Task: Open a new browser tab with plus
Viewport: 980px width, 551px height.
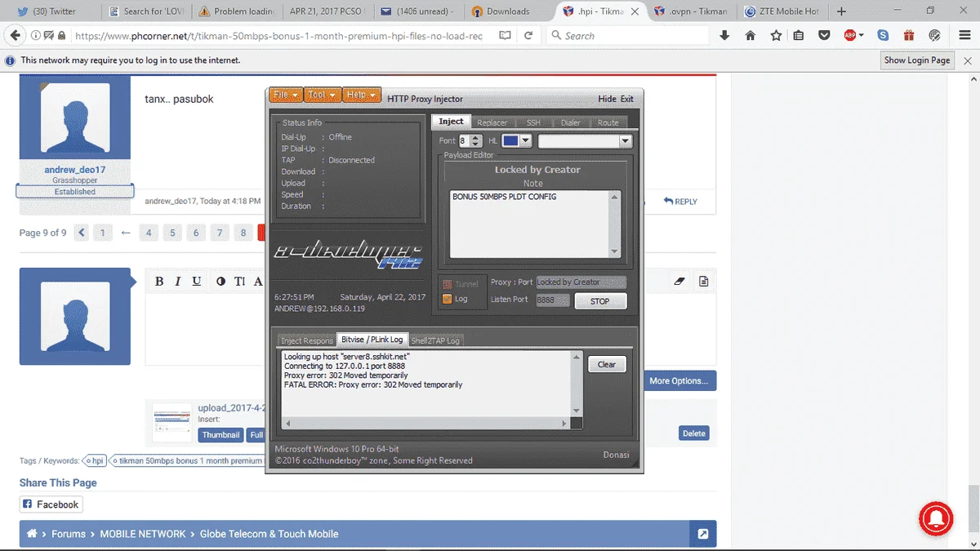Action: click(x=842, y=11)
